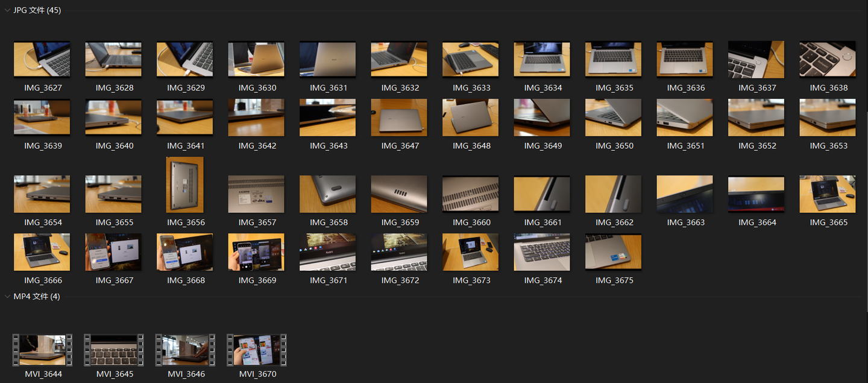Select the IMG_3657 label photo

pyautogui.click(x=256, y=194)
